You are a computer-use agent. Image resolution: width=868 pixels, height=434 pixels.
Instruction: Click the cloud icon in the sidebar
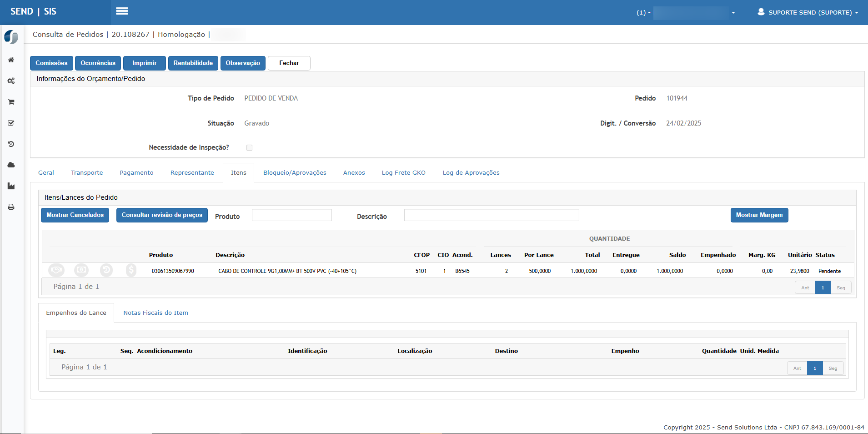pyautogui.click(x=11, y=165)
